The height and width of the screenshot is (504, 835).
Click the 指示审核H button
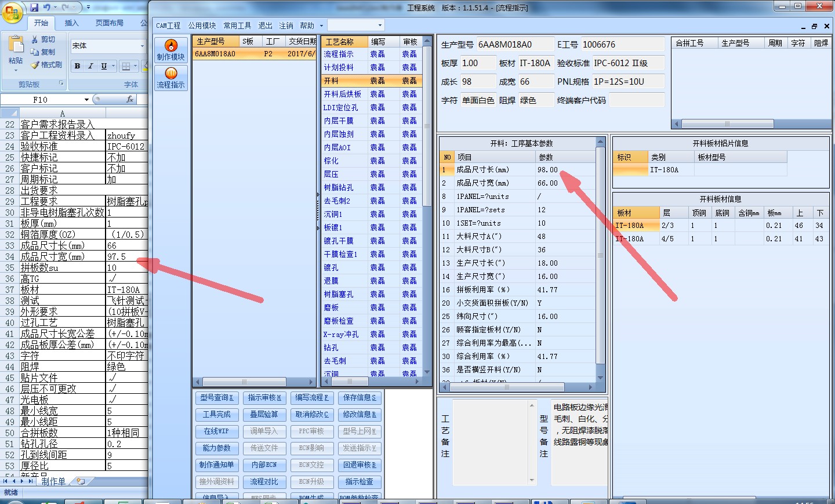264,398
